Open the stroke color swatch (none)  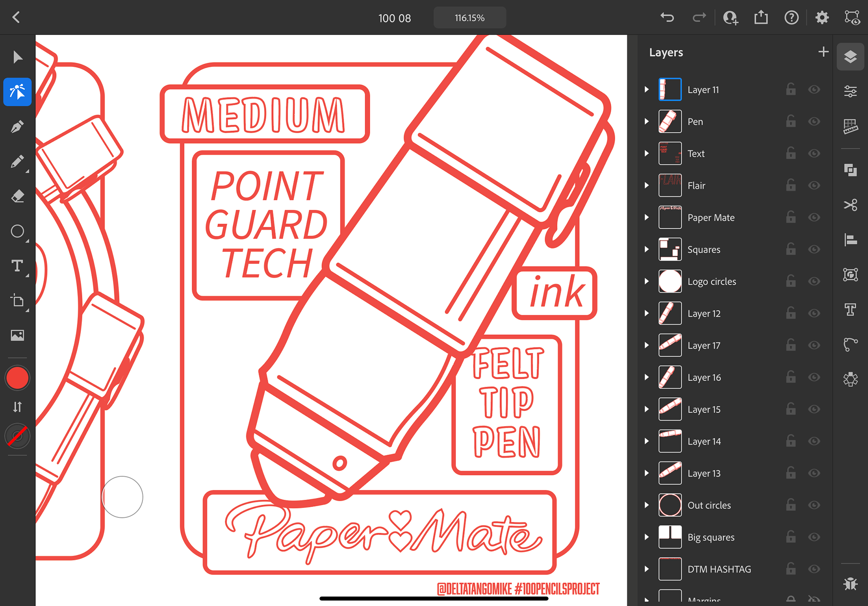(17, 437)
